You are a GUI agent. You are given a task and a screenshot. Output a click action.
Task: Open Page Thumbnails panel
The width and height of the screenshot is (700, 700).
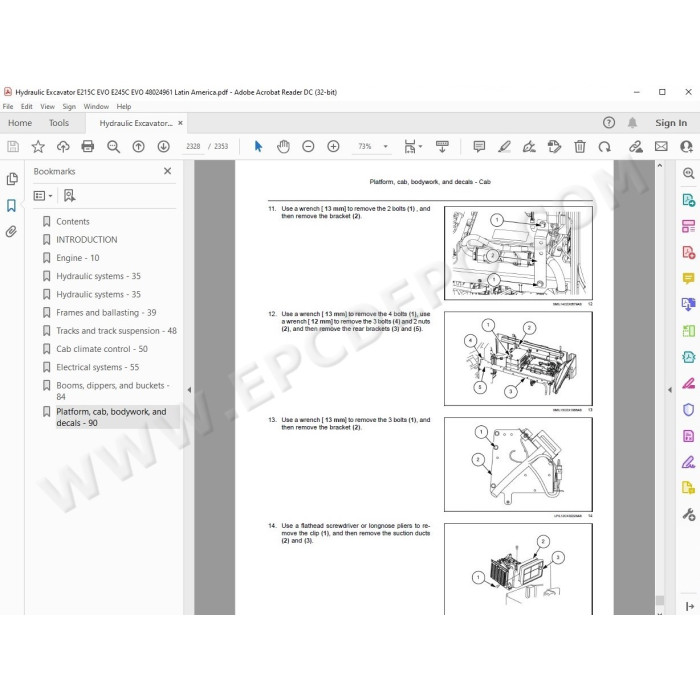[12, 179]
